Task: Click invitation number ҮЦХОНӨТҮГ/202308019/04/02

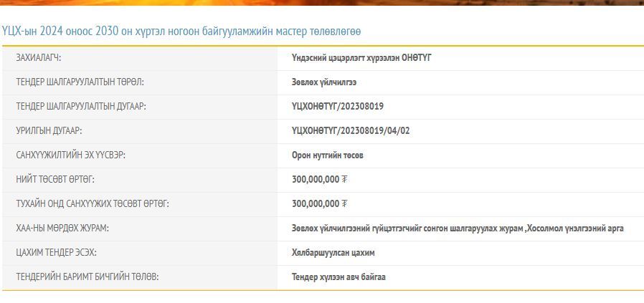Action: coord(351,131)
